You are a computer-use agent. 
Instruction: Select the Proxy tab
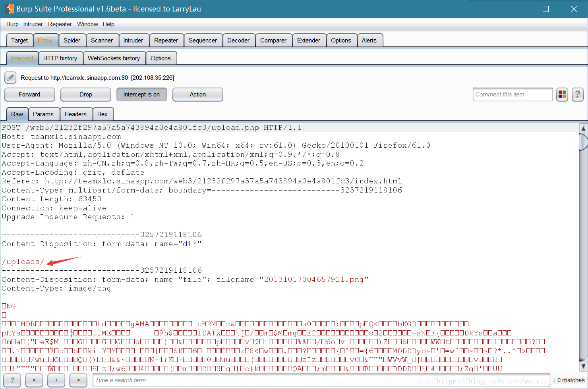pos(45,40)
